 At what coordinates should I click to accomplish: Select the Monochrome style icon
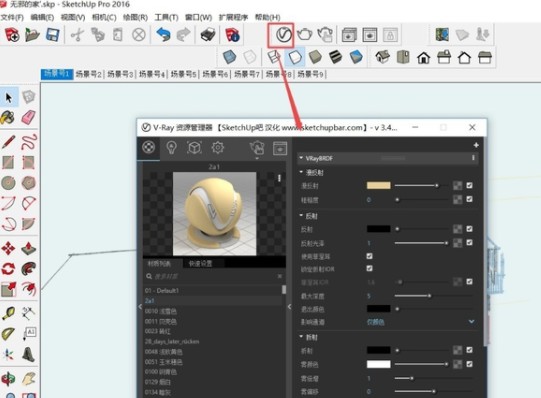pos(356,57)
